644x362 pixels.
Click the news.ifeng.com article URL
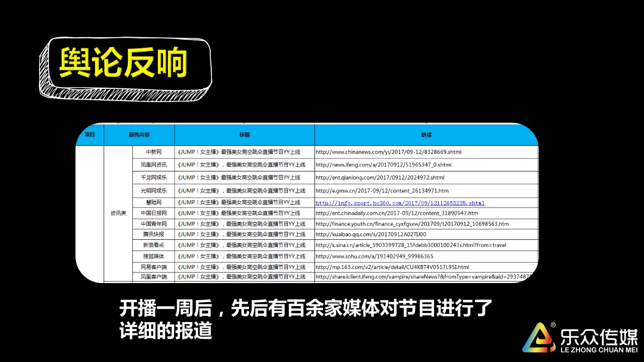point(383,164)
